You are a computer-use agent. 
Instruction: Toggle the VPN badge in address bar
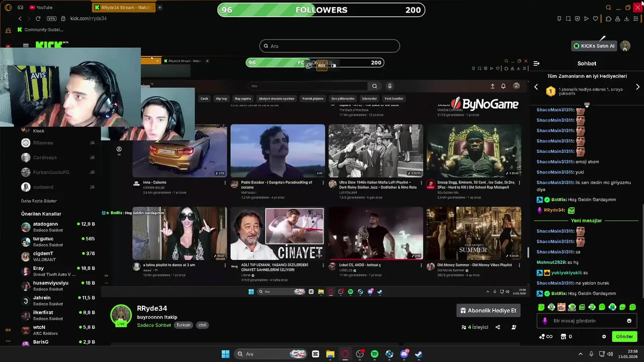51,19
